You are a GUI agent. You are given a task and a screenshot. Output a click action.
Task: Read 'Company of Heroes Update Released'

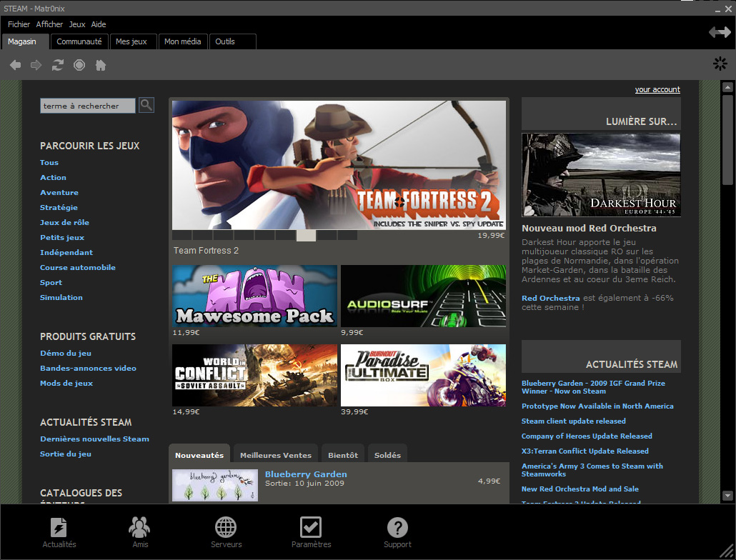[x=587, y=436]
